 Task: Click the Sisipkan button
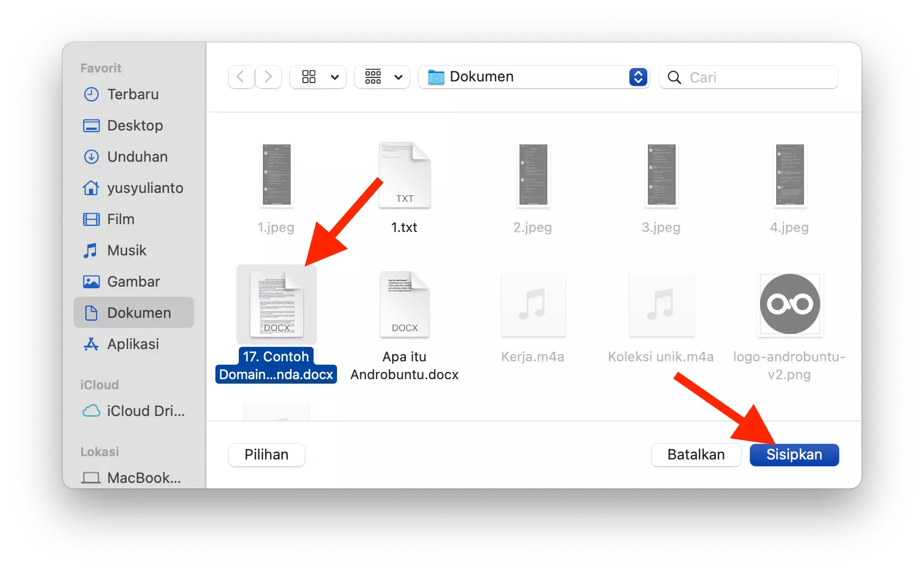[x=793, y=454]
